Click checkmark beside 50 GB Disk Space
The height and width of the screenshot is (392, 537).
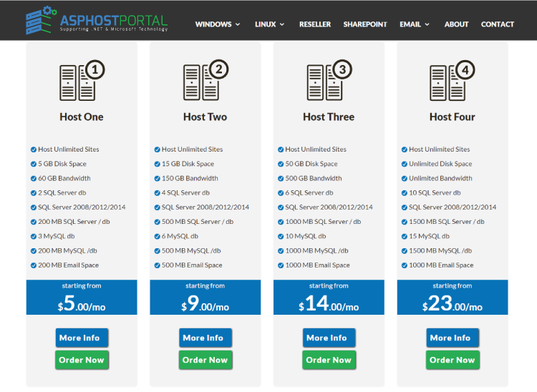pyautogui.click(x=281, y=165)
